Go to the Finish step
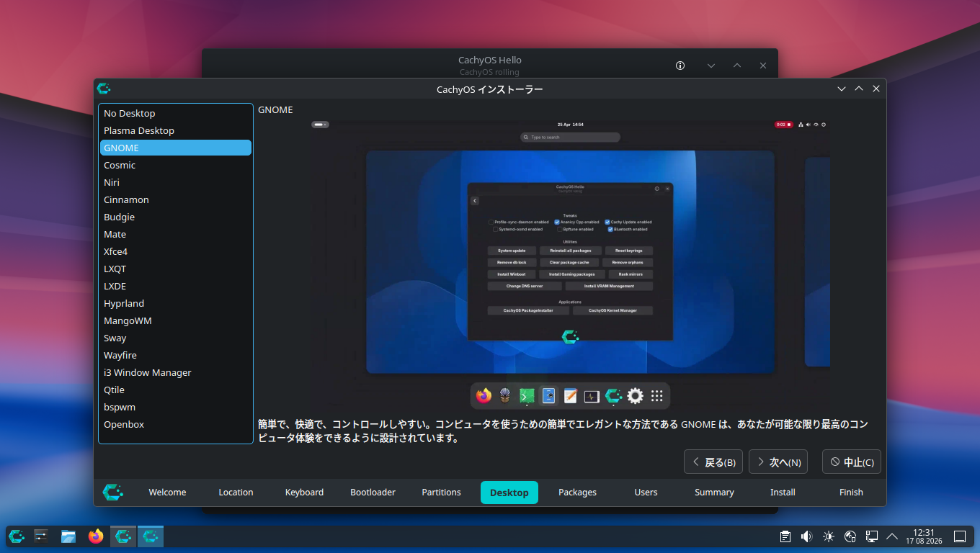 [851, 493]
